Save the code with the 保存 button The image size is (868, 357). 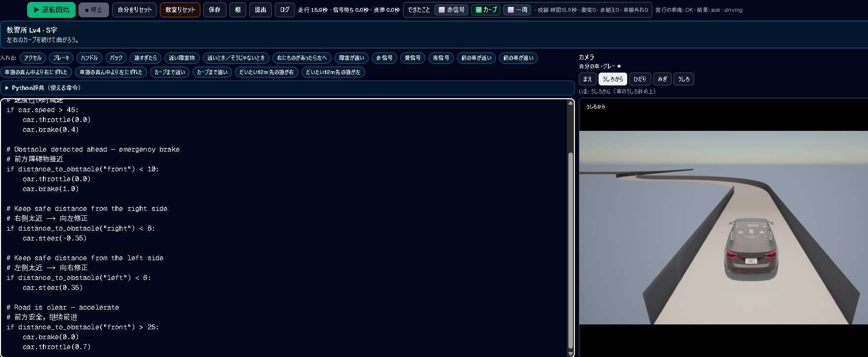click(x=215, y=10)
